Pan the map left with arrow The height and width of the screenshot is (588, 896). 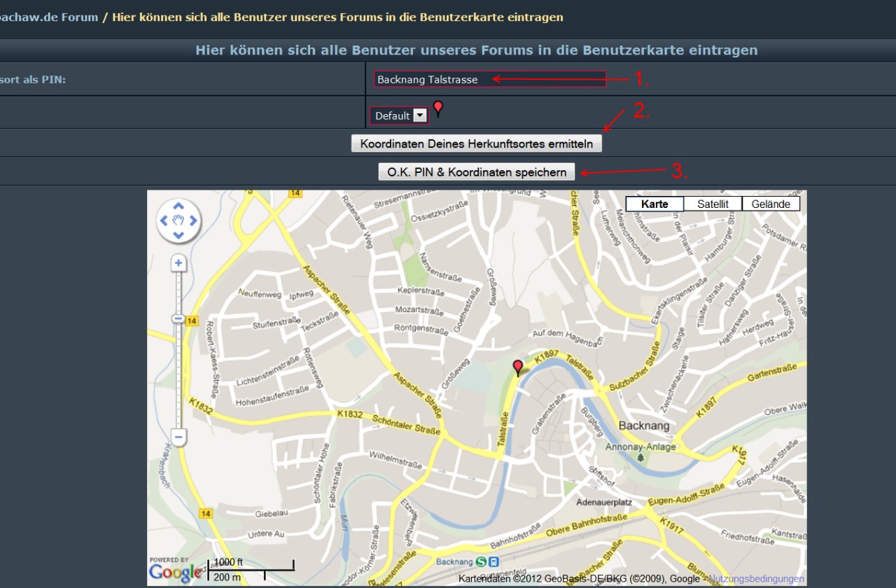click(164, 220)
